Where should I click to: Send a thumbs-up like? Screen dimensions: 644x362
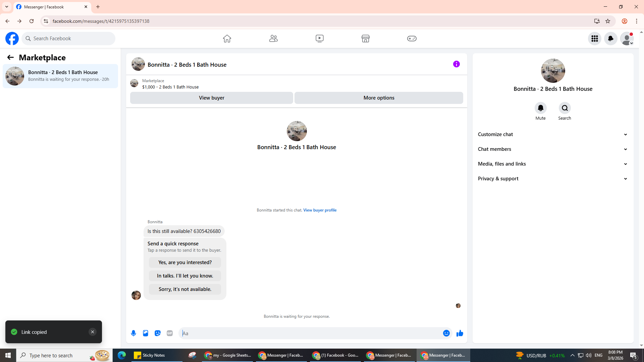(460, 333)
